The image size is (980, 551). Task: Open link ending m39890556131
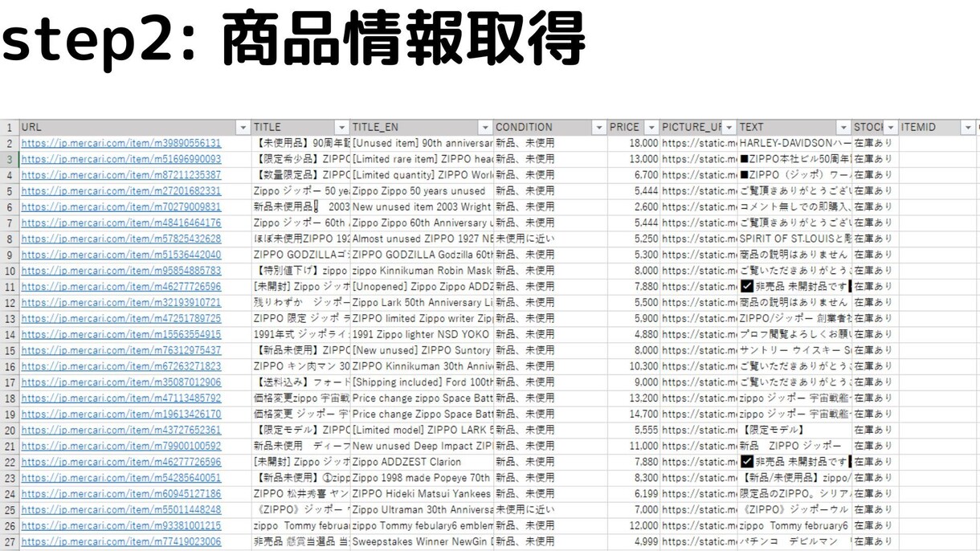click(x=121, y=143)
